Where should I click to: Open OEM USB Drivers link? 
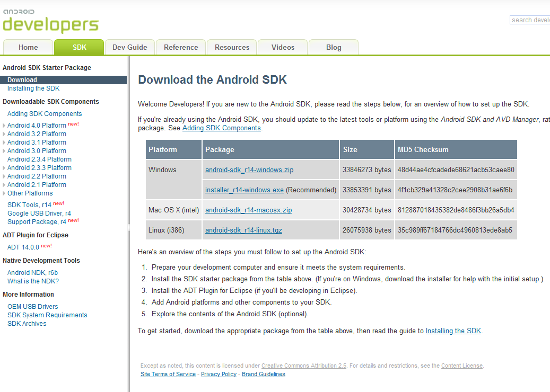(x=33, y=307)
